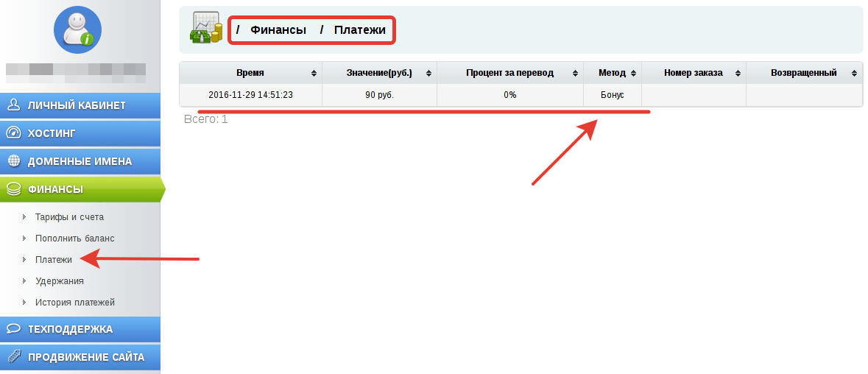Click the finance chart and coins icon
Image resolution: width=868 pixels, height=374 pixels.
(x=206, y=28)
